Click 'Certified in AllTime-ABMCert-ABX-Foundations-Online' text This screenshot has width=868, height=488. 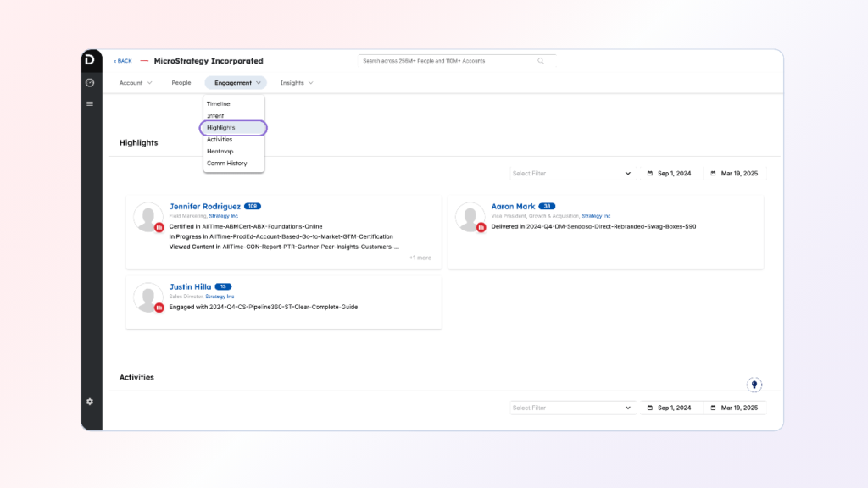click(x=246, y=226)
